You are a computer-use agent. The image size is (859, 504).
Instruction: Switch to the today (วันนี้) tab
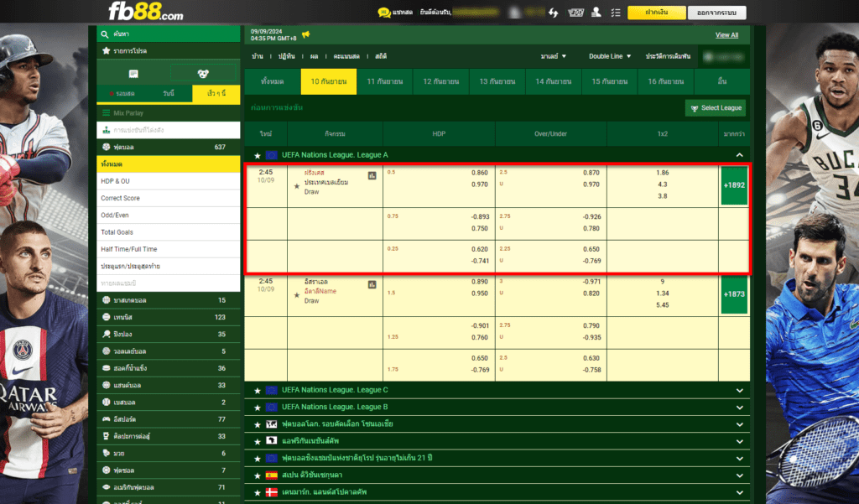click(x=168, y=93)
